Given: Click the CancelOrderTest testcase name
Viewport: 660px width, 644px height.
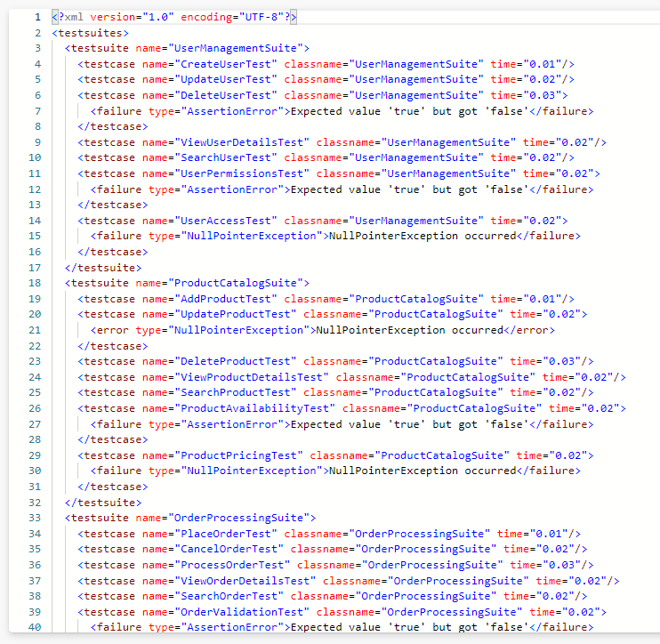Looking at the screenshot, I should click(229, 550).
